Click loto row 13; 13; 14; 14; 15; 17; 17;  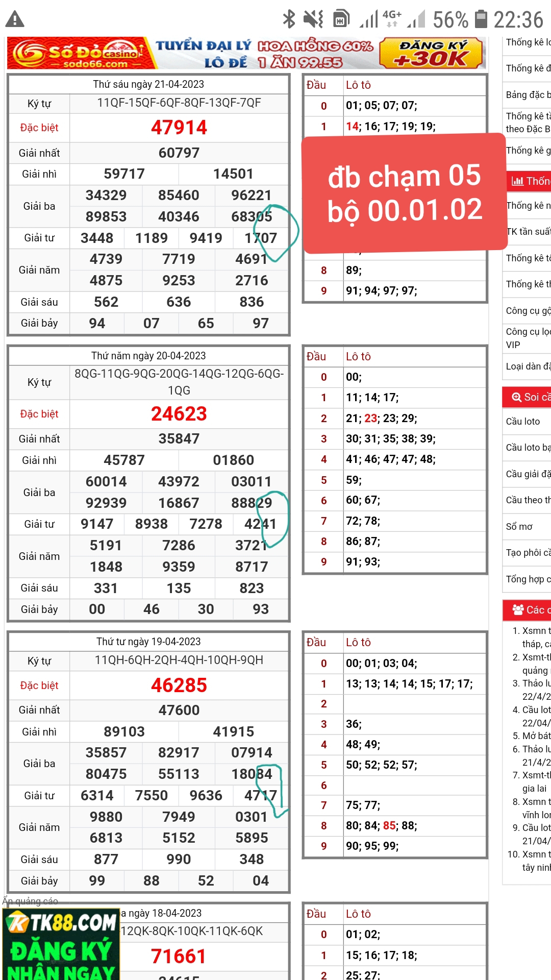coord(410,684)
